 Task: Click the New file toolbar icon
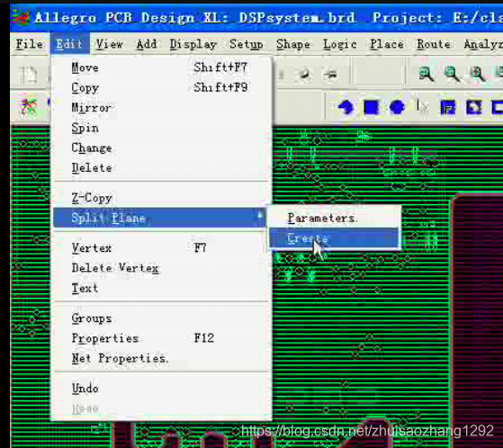[x=29, y=75]
